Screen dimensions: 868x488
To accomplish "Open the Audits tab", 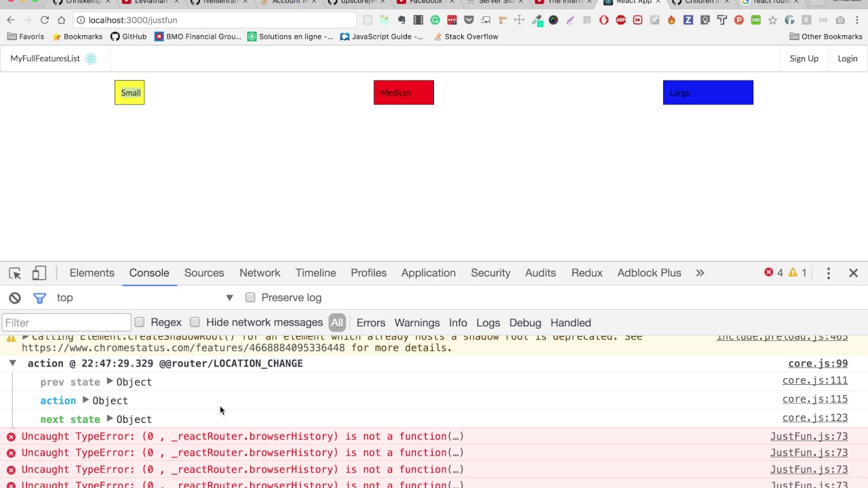I will pos(540,273).
